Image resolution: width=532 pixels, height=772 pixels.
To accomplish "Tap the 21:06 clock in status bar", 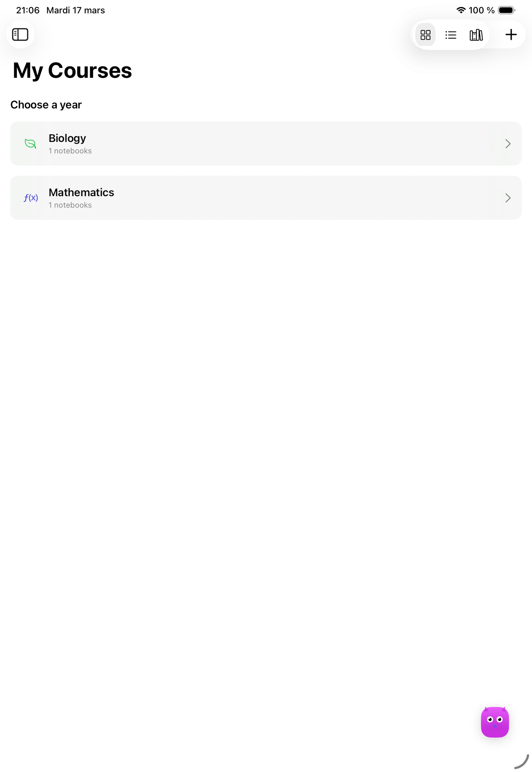I will click(28, 10).
